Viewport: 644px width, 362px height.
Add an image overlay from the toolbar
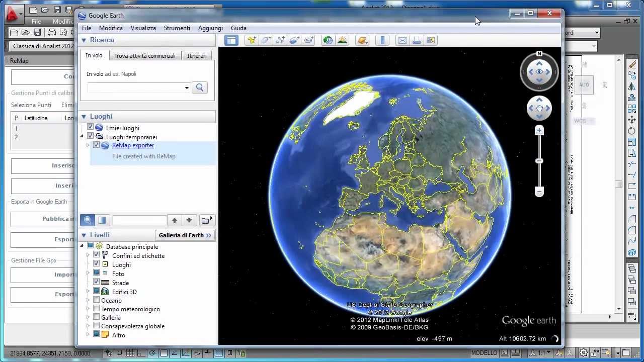click(x=294, y=40)
